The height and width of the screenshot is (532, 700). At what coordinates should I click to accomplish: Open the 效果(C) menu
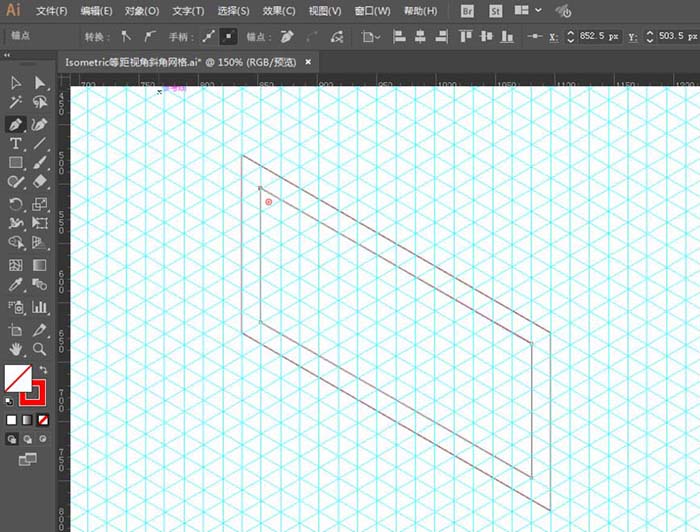(x=279, y=11)
